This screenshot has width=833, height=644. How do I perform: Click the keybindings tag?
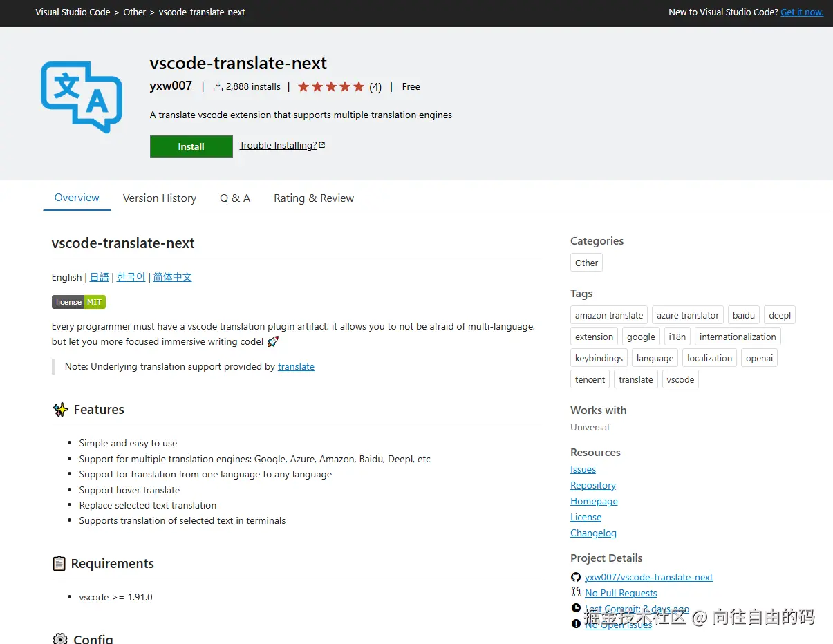(599, 358)
